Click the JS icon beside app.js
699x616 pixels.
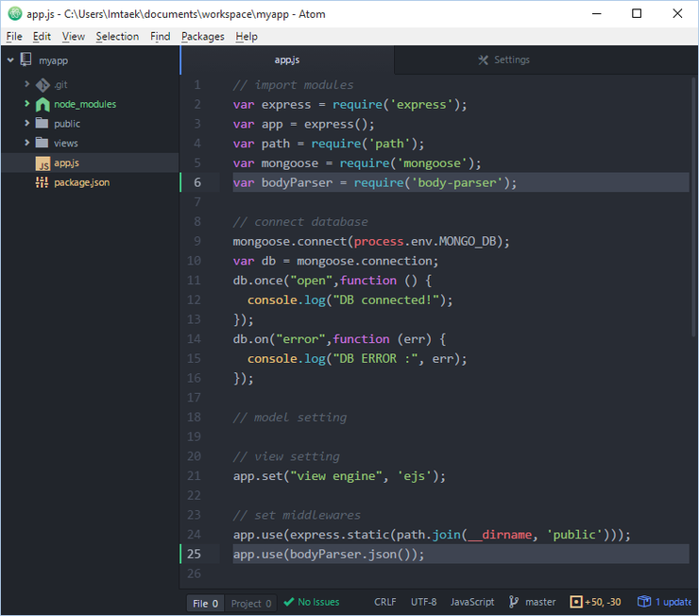tap(43, 163)
